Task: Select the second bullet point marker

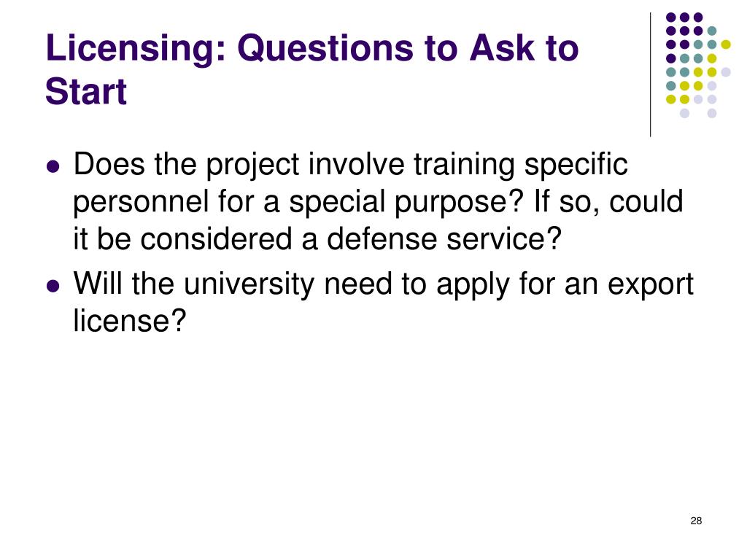Action: (53, 286)
